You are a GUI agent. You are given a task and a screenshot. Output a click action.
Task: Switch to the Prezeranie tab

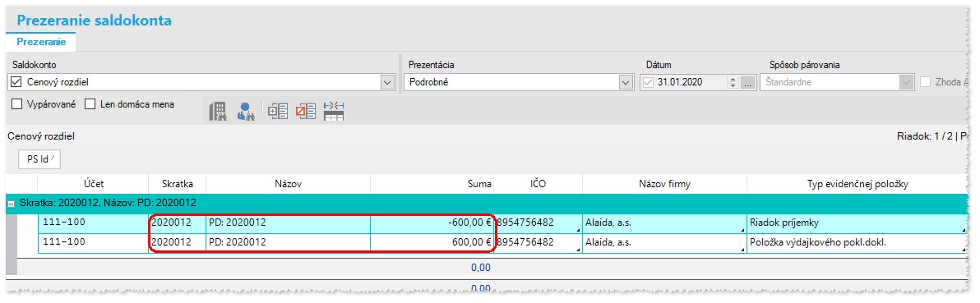[40, 42]
